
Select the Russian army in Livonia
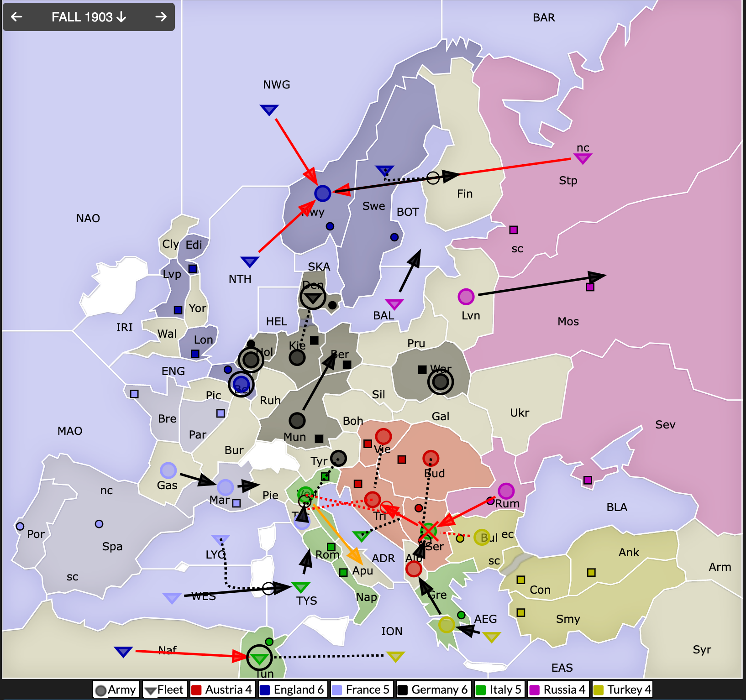[x=466, y=297]
